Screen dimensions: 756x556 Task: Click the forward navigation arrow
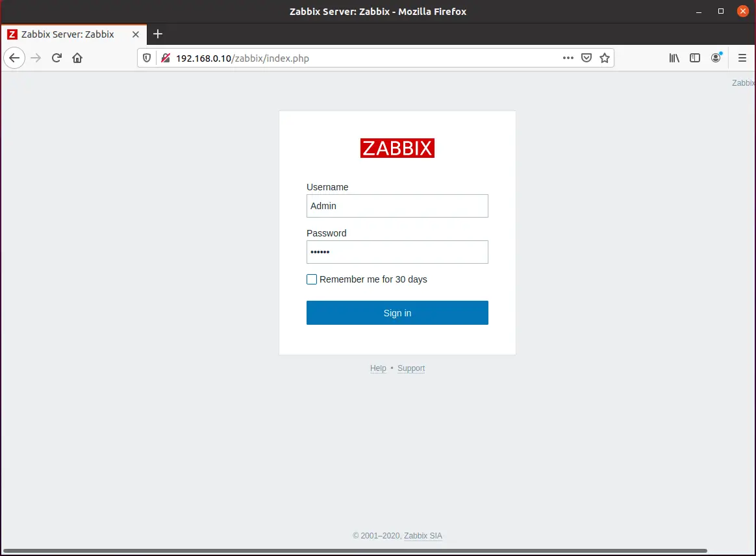(36, 58)
